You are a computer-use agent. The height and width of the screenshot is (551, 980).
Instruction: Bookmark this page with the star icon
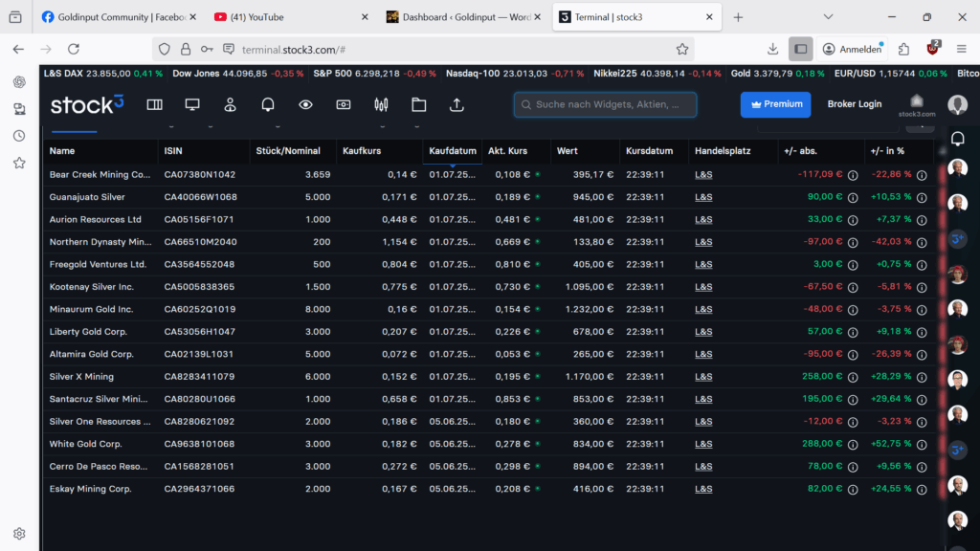681,50
